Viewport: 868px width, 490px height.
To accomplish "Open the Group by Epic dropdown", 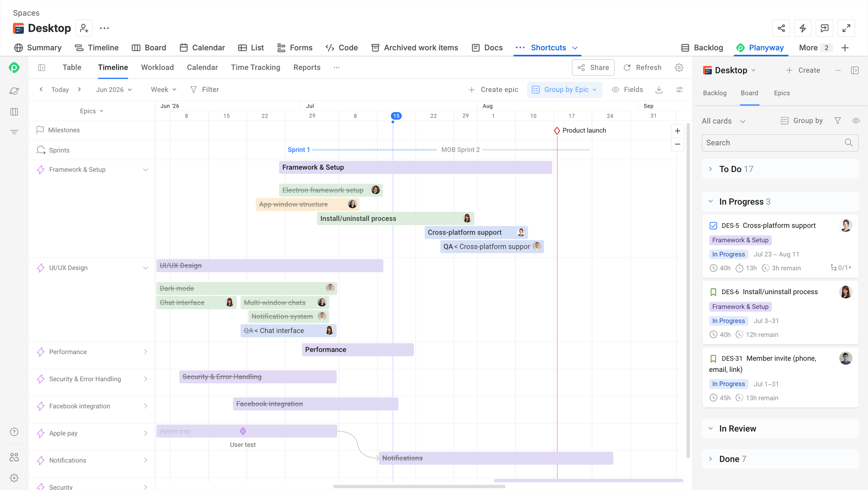I will pyautogui.click(x=565, y=90).
